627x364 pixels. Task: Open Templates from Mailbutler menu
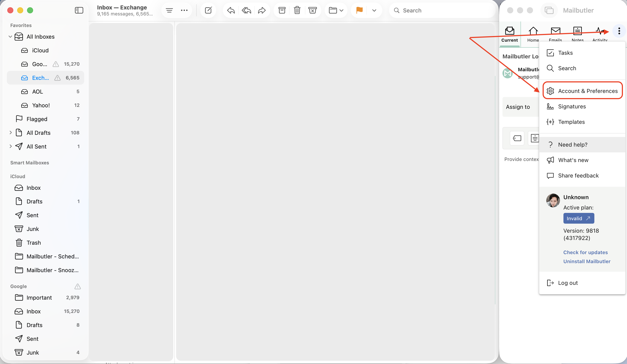(x=582, y=122)
